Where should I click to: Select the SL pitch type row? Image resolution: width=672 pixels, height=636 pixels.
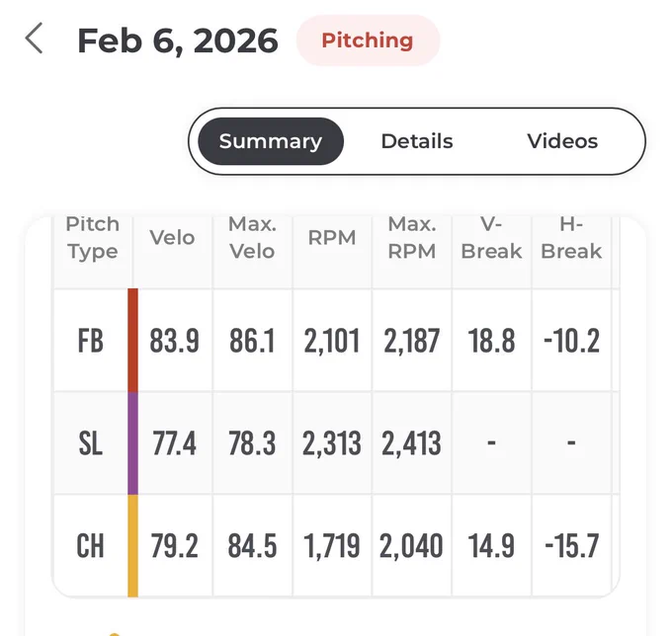pyautogui.click(x=336, y=443)
